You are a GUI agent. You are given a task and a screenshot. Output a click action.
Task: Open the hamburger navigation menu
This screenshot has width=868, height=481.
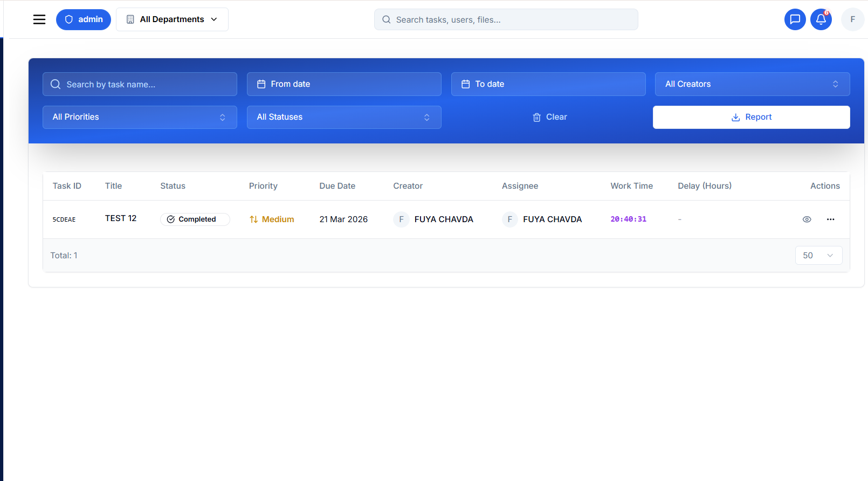click(x=39, y=19)
